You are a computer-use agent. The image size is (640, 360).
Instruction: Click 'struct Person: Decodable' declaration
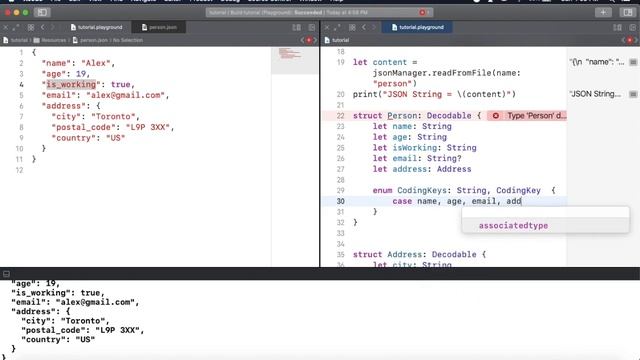click(x=417, y=116)
